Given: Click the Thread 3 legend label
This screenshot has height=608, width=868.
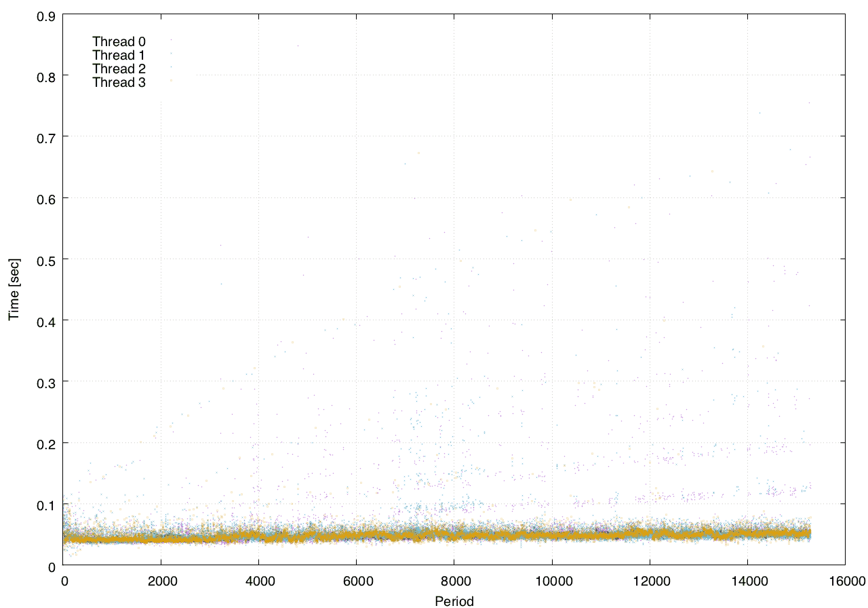Looking at the screenshot, I should click(119, 83).
